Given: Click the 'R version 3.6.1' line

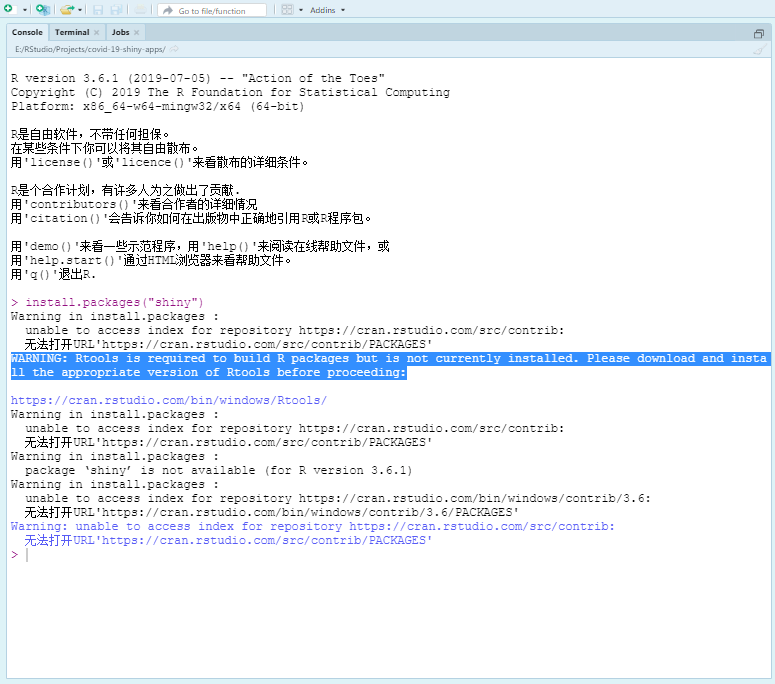Looking at the screenshot, I should tap(198, 78).
